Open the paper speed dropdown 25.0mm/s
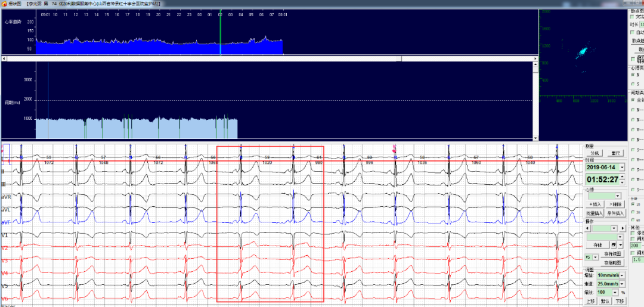 [622, 284]
